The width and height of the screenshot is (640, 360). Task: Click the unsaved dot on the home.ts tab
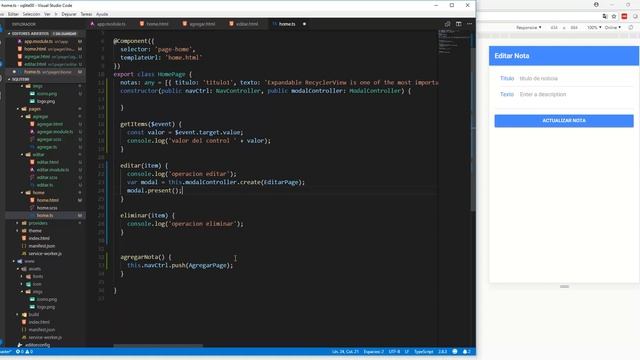[x=304, y=24]
